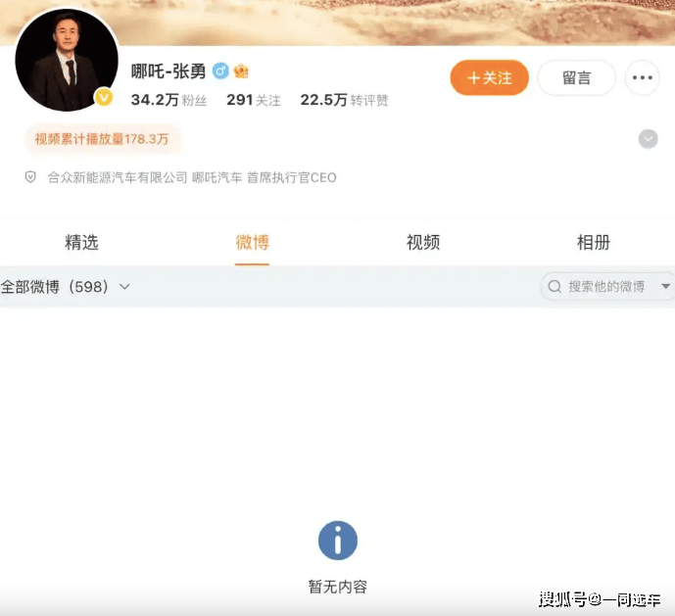Open the three-dot more options menu
Image resolution: width=675 pixels, height=616 pixels.
643,78
